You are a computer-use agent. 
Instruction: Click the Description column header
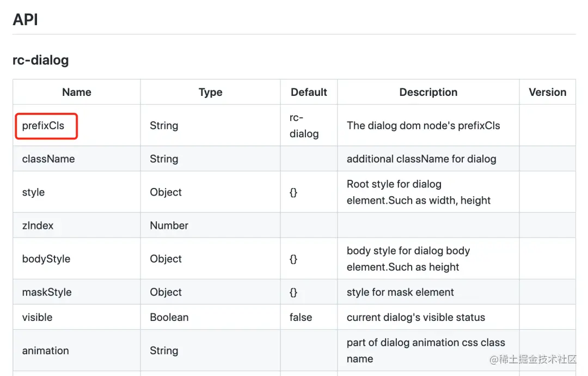point(428,92)
